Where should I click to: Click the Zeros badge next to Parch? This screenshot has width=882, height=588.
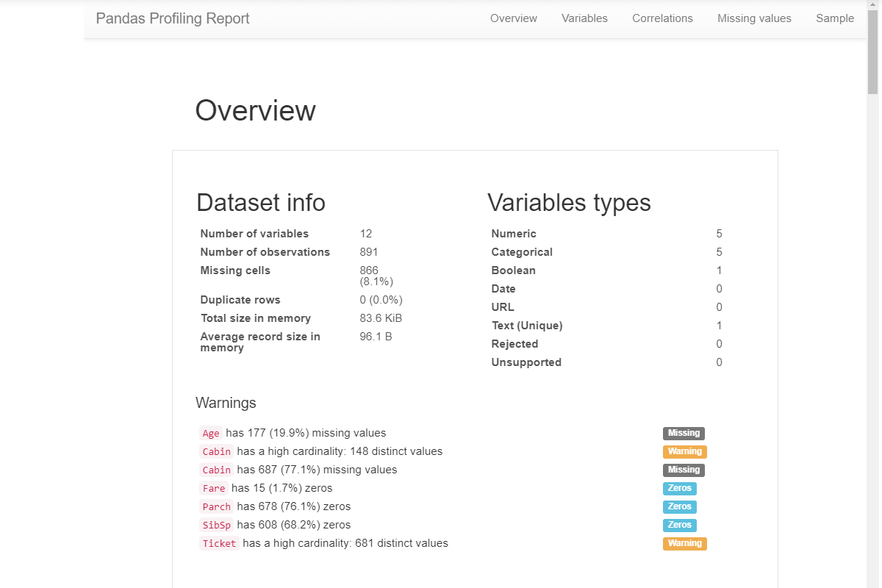tap(679, 506)
